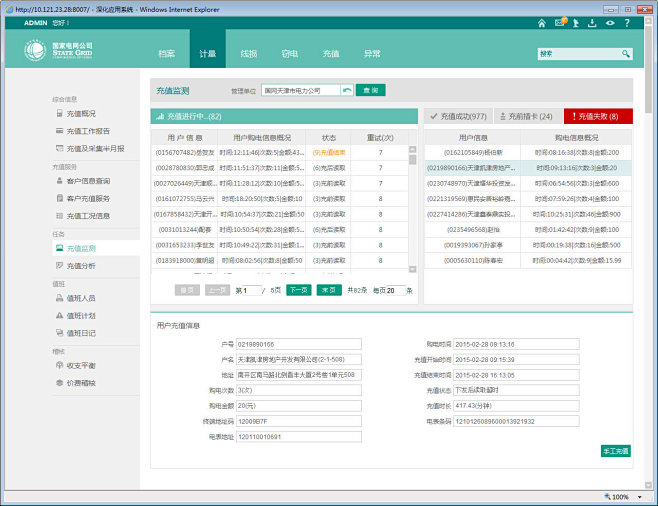Screen dimensions: 658x506
Task: Select failed row (0005630110)
Action: coord(528,261)
